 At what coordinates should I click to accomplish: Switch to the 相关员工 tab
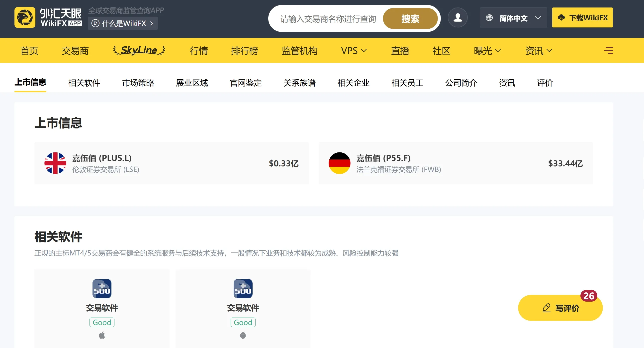(407, 83)
